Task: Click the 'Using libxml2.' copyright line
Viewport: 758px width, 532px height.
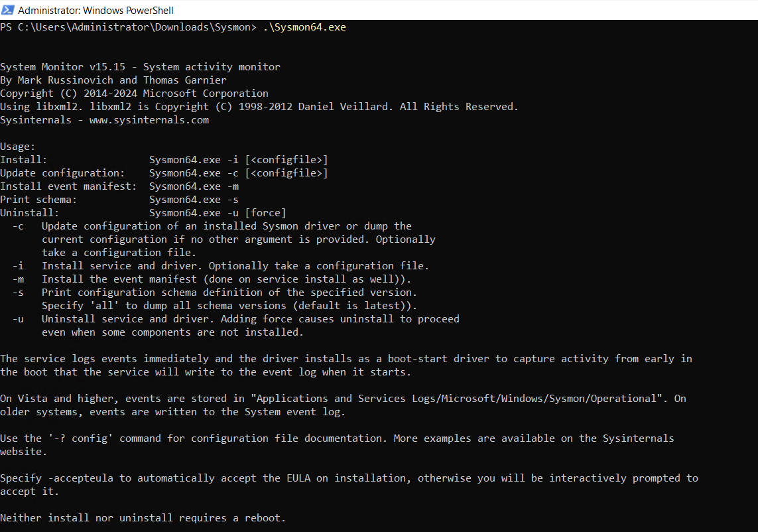Action: [x=259, y=106]
